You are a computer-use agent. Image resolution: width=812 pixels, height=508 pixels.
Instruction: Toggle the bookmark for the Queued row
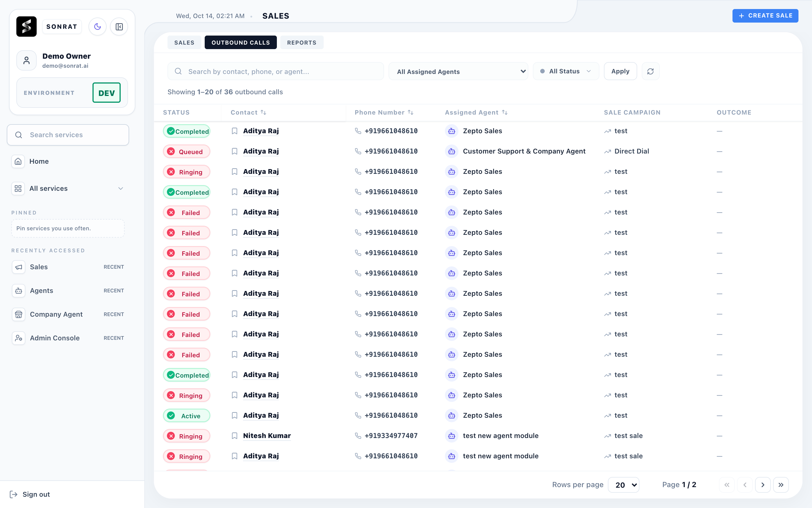pos(235,151)
